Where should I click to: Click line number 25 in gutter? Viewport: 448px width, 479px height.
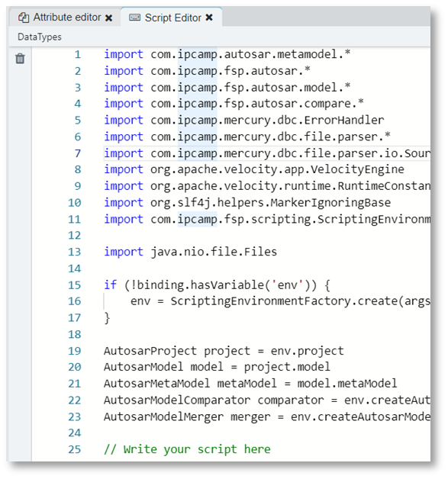tap(75, 449)
